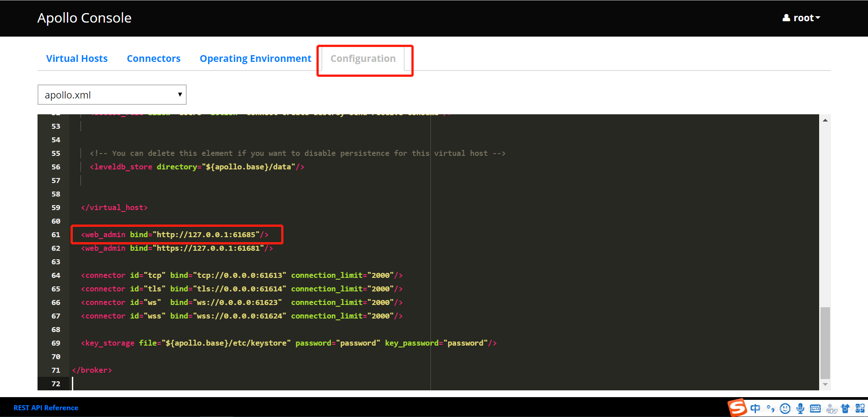Click the </virtual_host> closing tag
Viewport: 868px width, 417px height.
tap(114, 207)
